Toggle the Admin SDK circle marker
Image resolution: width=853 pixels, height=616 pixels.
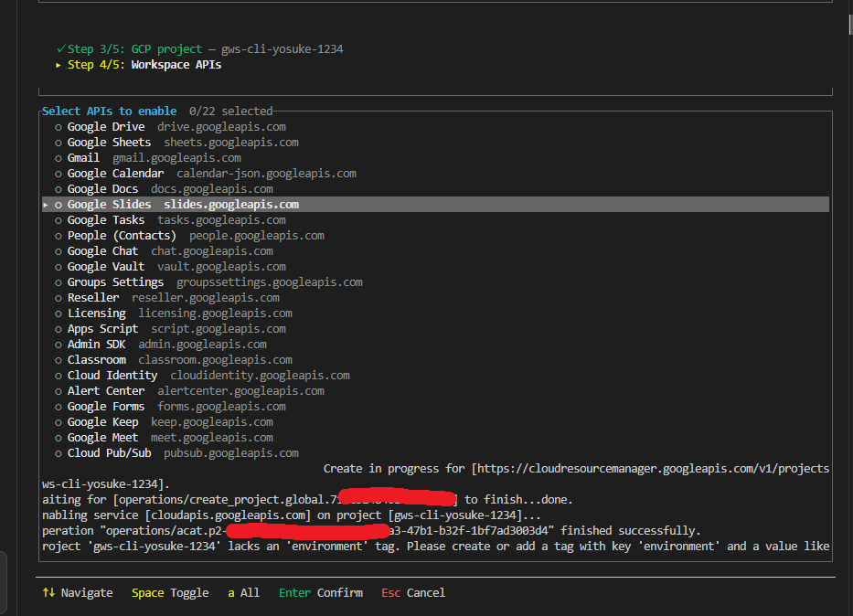pyautogui.click(x=59, y=345)
